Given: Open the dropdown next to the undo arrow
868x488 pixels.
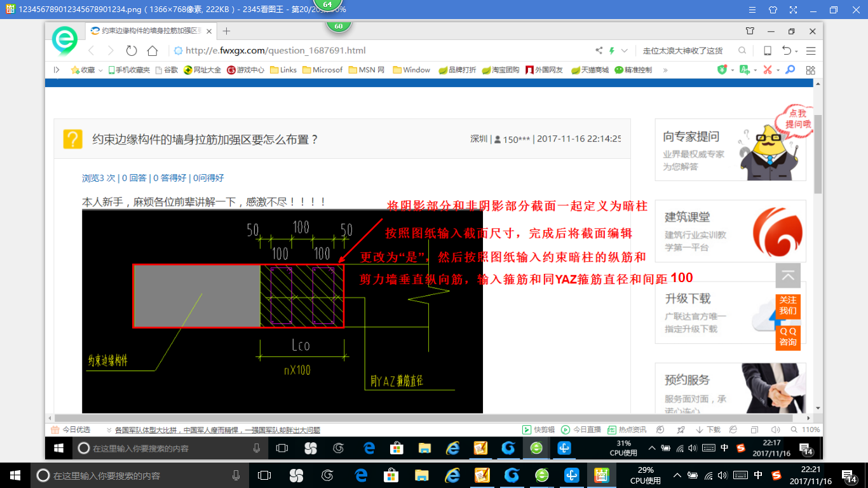Looking at the screenshot, I should point(796,51).
